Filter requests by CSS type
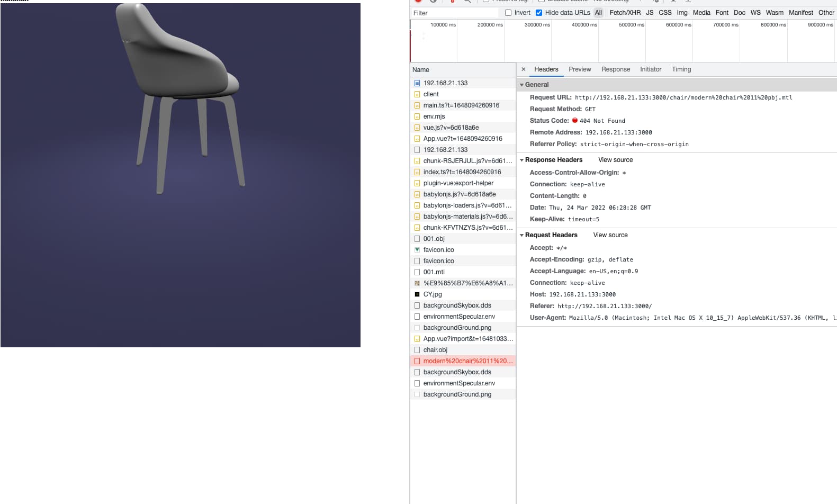 coord(665,13)
